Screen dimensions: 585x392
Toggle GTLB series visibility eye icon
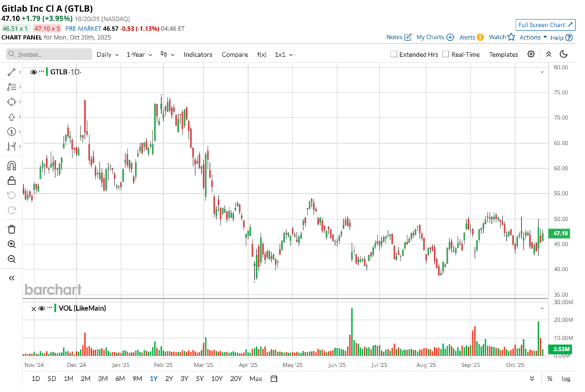click(x=34, y=72)
